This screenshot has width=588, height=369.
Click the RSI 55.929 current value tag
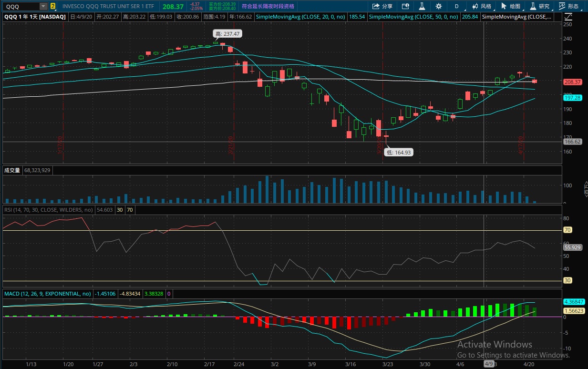[572, 247]
